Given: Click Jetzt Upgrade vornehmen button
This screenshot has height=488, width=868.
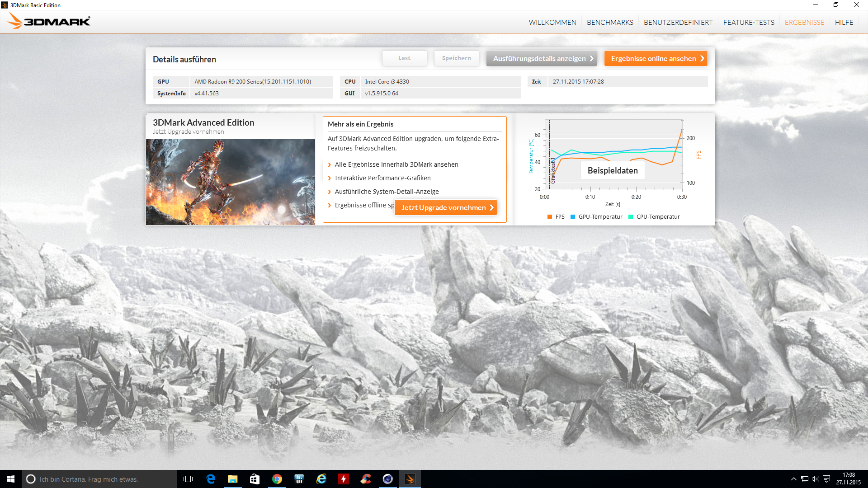Looking at the screenshot, I should (x=446, y=207).
